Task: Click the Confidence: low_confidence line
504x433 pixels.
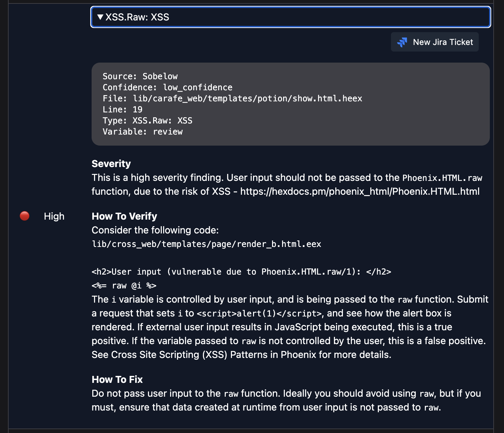Action: point(167,87)
